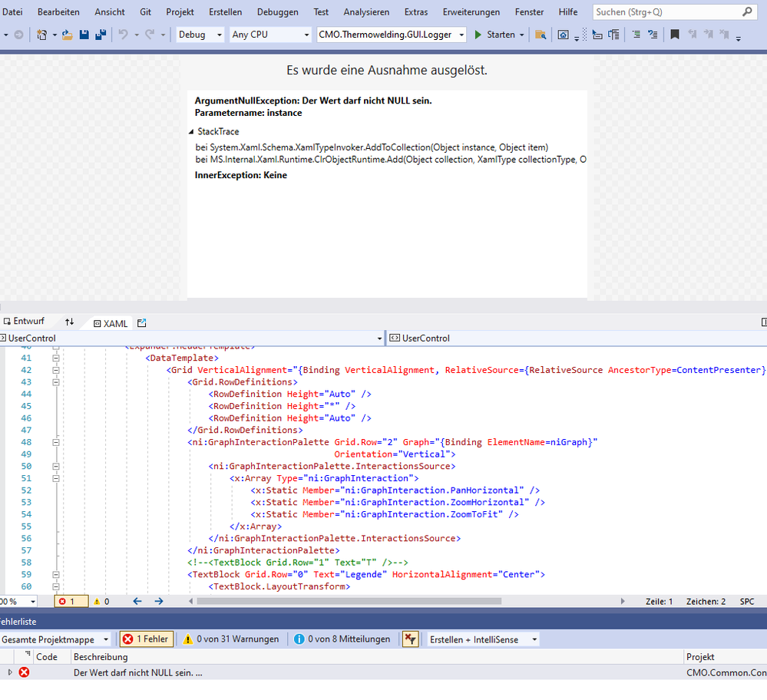Go to next issue with the right arrow
Image resolution: width=767 pixels, height=700 pixels.
point(159,601)
